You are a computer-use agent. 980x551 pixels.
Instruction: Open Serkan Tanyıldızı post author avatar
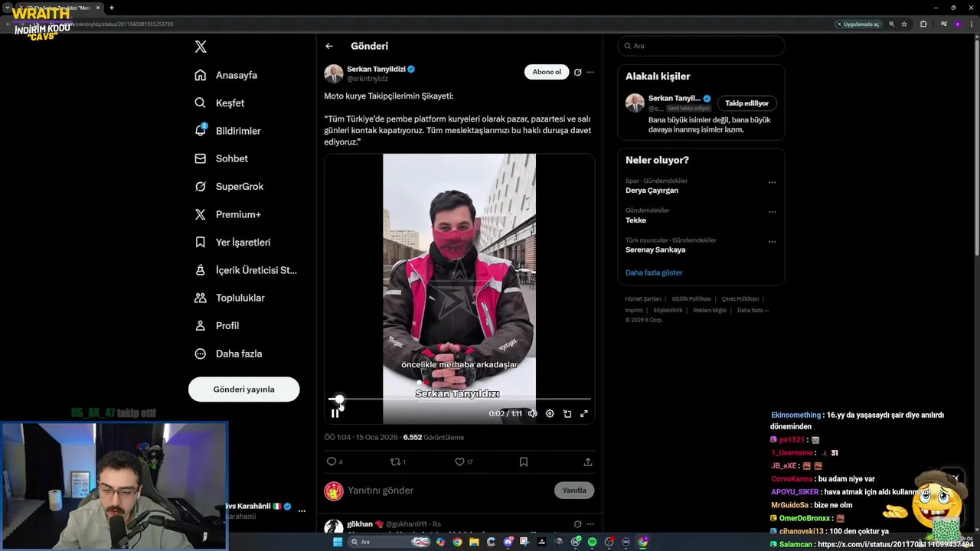coord(334,73)
